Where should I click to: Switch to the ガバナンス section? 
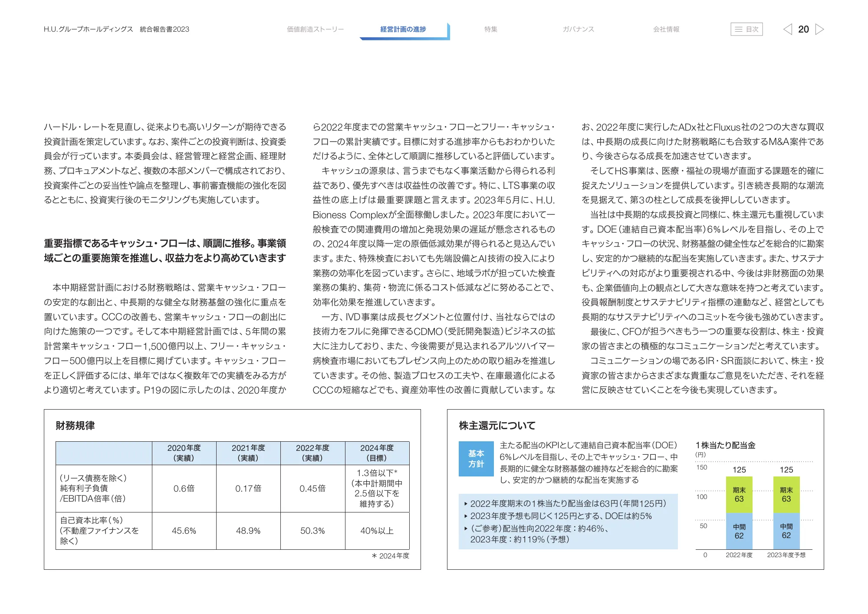click(578, 30)
